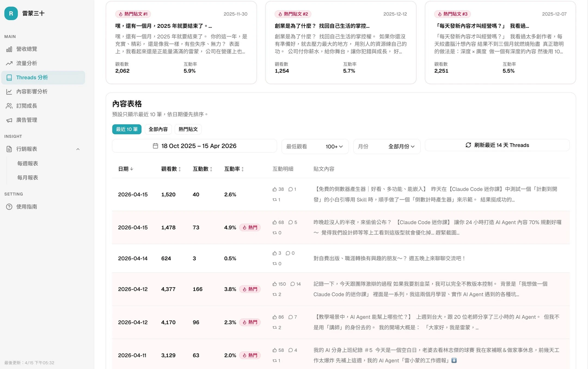Click the 熱門 flame badge on the 4.9% row
Viewport: 588px width, 369px height.
pyautogui.click(x=250, y=227)
